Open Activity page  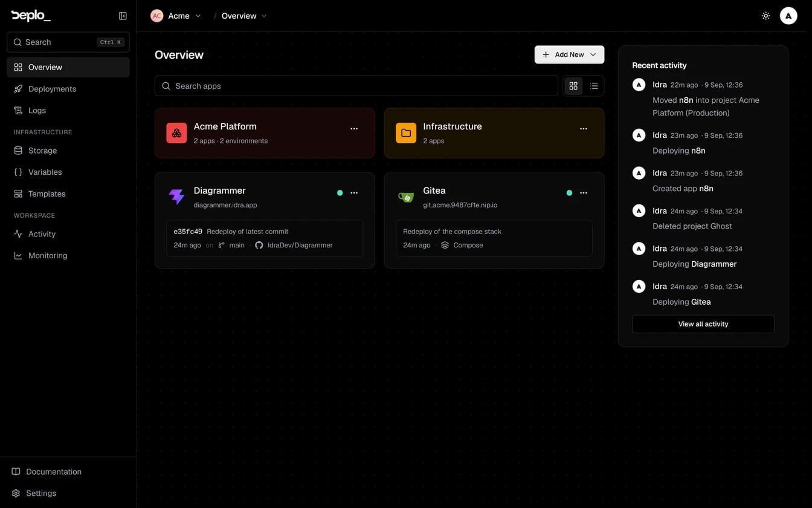(x=68, y=234)
